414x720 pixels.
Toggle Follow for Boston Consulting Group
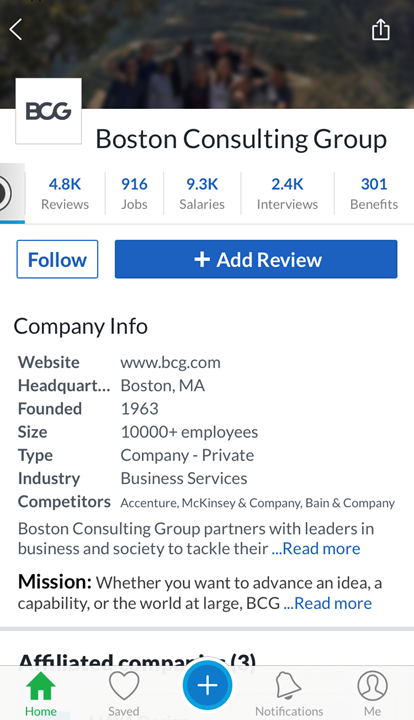57,259
